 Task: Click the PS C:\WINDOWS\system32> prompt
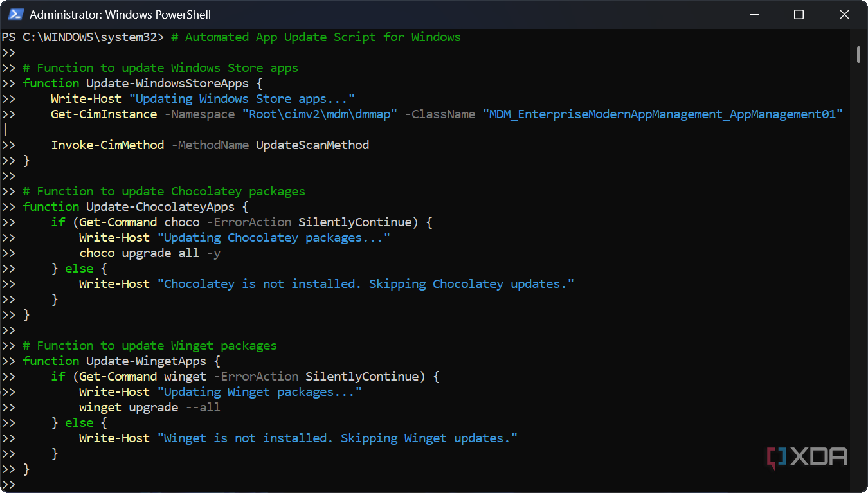[x=83, y=37]
